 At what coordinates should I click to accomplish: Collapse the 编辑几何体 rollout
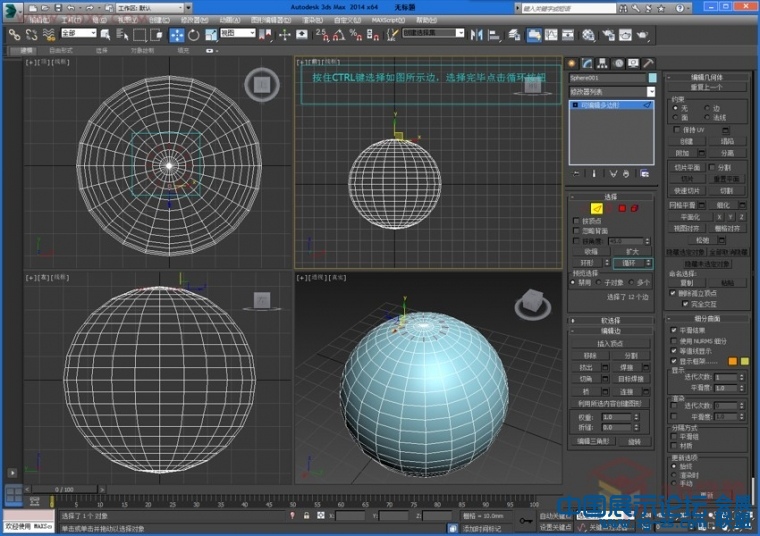pos(707,77)
